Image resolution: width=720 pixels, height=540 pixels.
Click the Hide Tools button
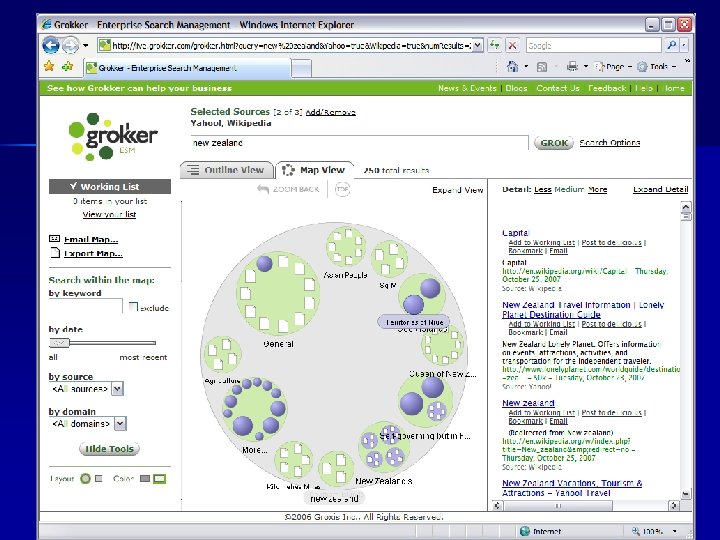pyautogui.click(x=109, y=449)
